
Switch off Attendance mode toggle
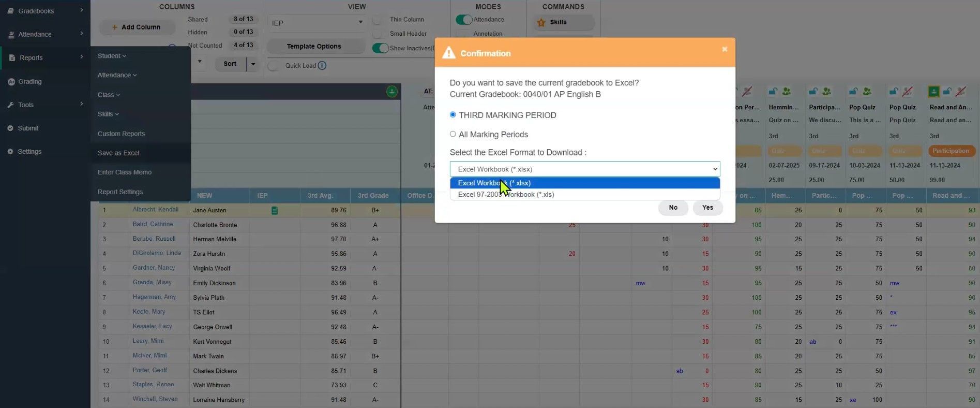click(x=464, y=20)
